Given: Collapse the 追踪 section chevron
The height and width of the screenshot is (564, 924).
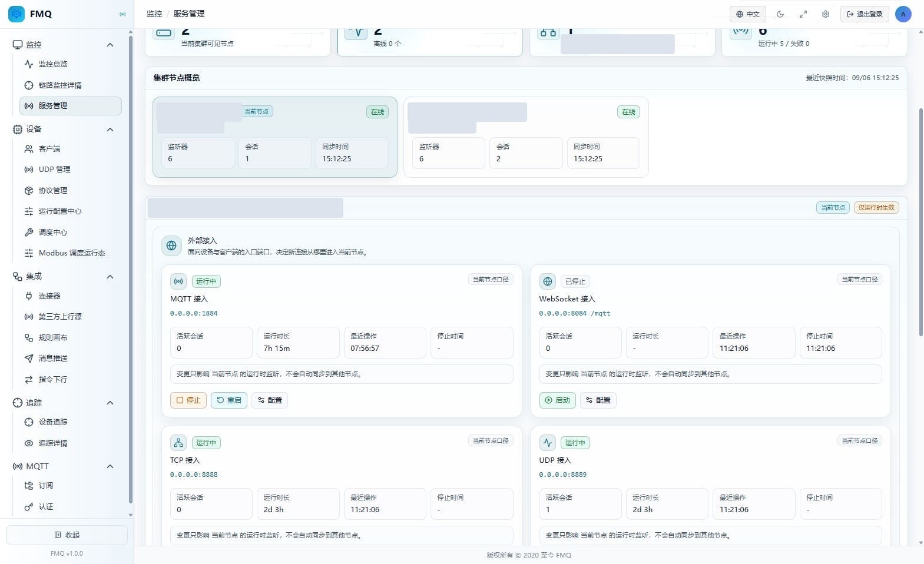Looking at the screenshot, I should [110, 403].
